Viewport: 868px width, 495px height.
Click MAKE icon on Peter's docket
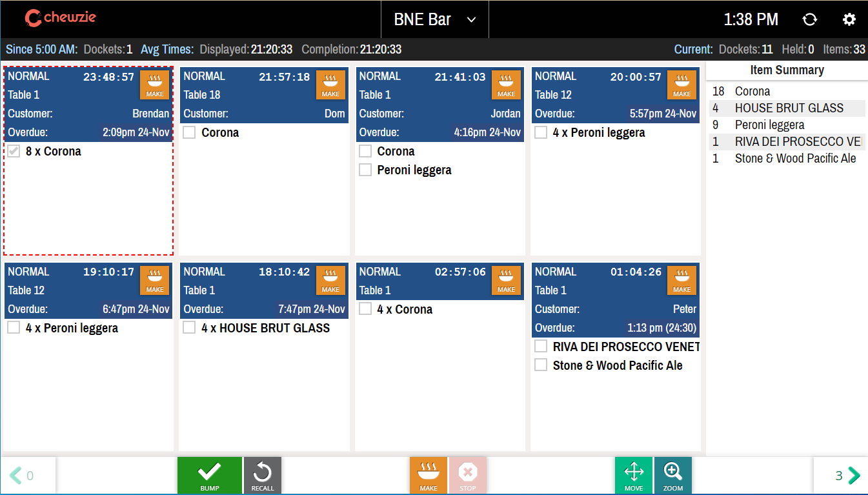coord(682,281)
